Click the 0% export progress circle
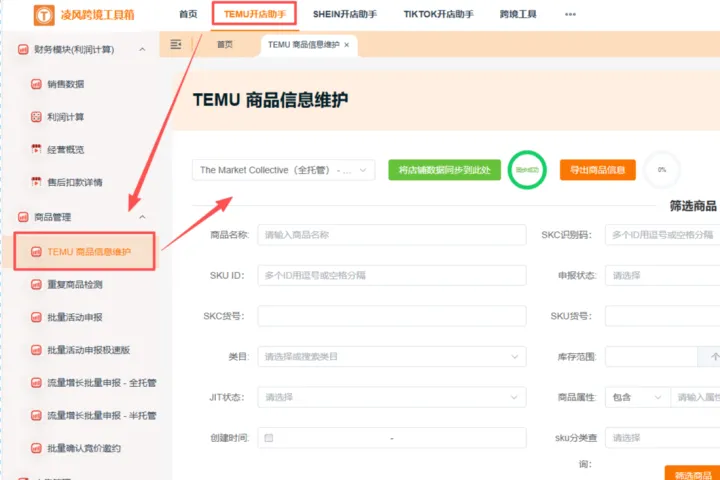 click(x=662, y=170)
